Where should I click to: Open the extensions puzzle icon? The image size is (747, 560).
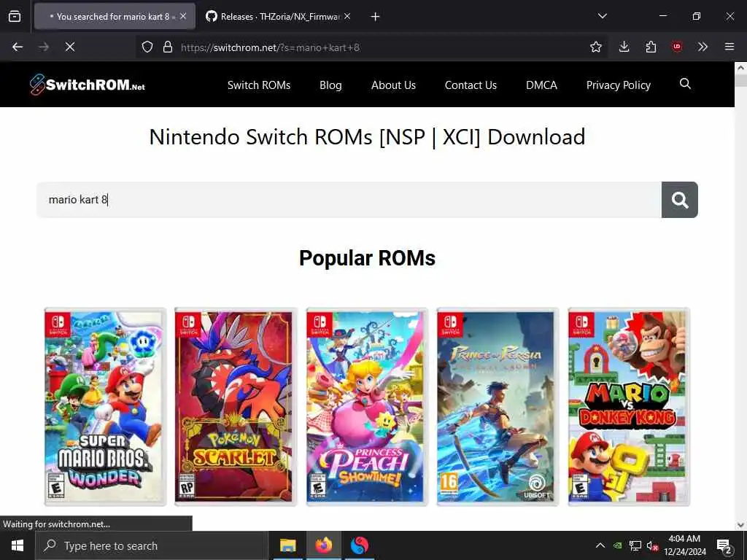pyautogui.click(x=651, y=47)
